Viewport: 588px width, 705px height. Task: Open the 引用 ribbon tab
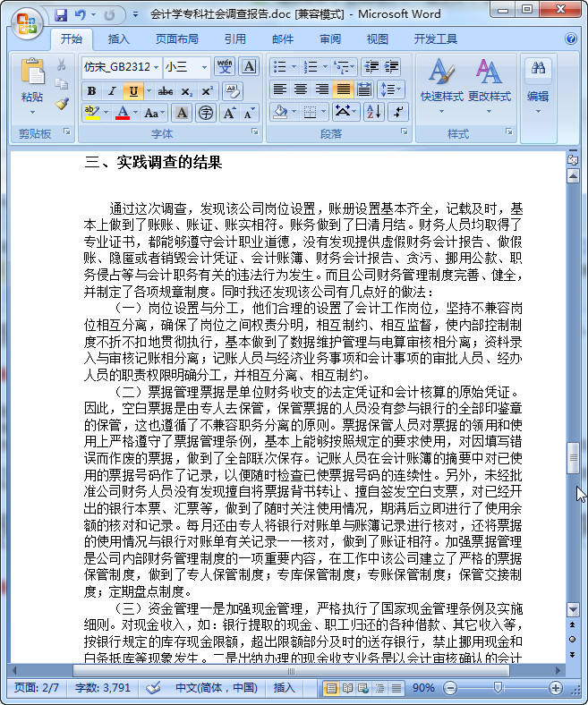tap(235, 39)
